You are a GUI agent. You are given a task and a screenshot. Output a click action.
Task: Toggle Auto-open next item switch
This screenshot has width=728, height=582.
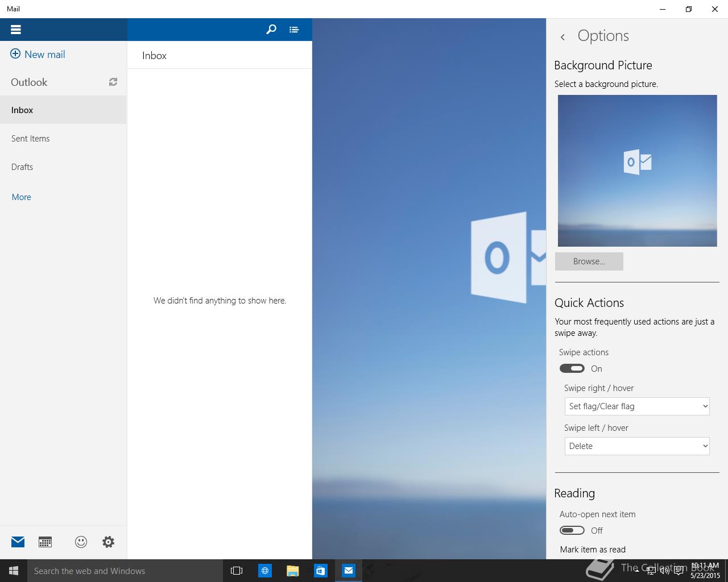click(x=572, y=530)
